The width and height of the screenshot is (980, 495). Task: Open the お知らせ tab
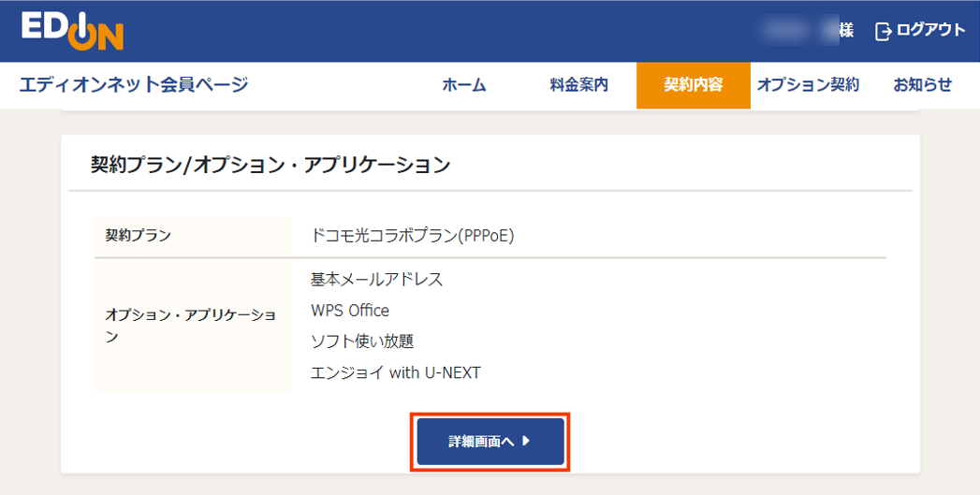(x=922, y=85)
